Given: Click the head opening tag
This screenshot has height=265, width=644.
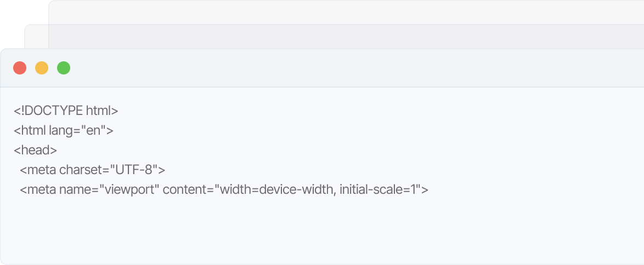Looking at the screenshot, I should pos(35,151).
